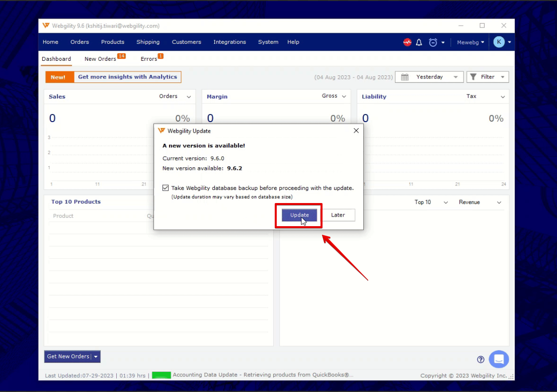Click the Webgility 9.6 window title text

pos(106,26)
